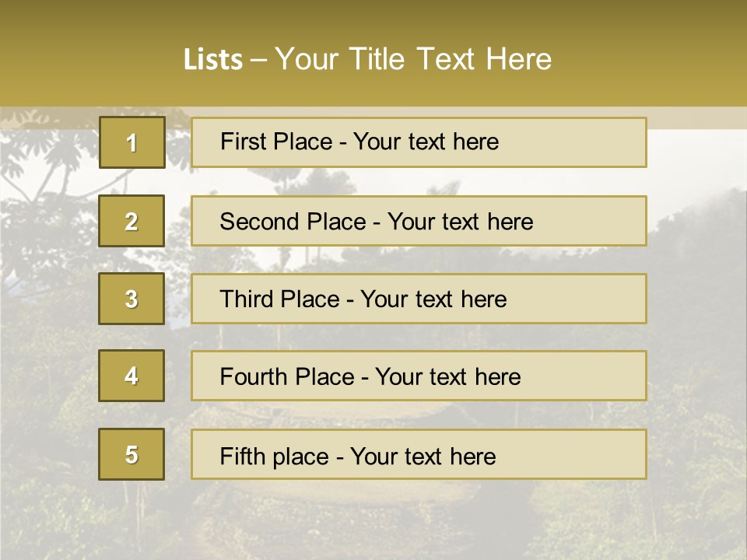Click the Fifth place text box
This screenshot has width=747, height=560.
(x=419, y=454)
